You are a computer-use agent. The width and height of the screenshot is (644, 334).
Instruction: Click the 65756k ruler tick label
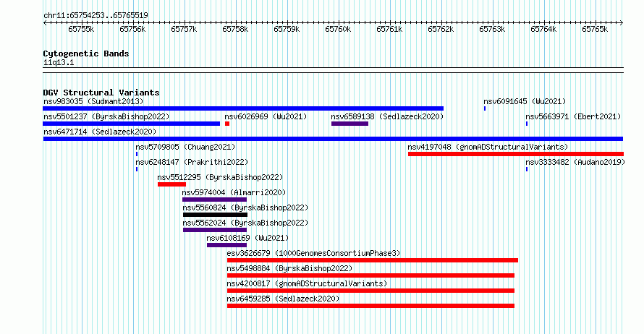[132, 29]
